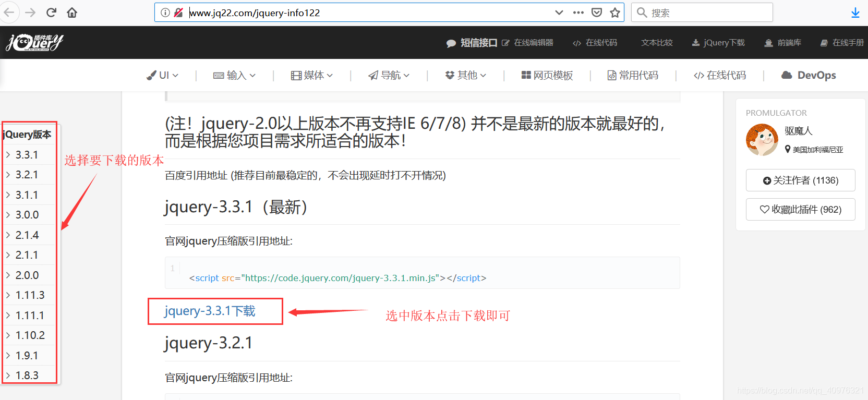Open the browser downloads arrow

[x=855, y=13]
